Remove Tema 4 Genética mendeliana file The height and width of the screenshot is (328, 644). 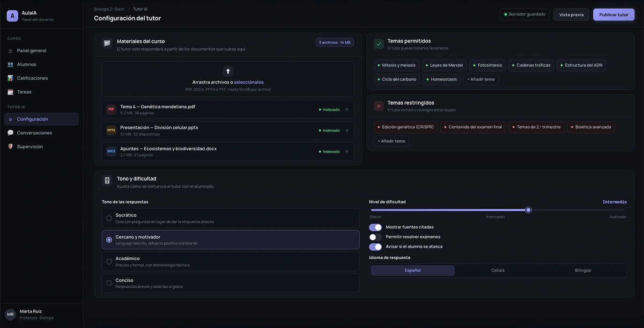(347, 109)
